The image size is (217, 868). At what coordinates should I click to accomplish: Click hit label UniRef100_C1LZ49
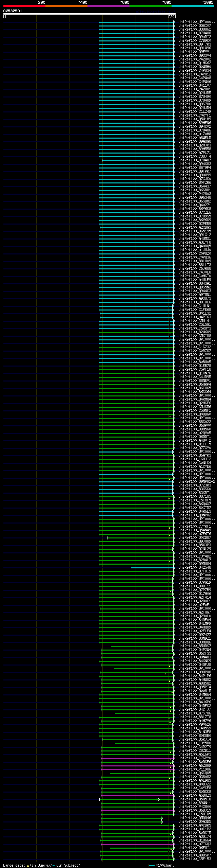pyautogui.click(x=195, y=112)
